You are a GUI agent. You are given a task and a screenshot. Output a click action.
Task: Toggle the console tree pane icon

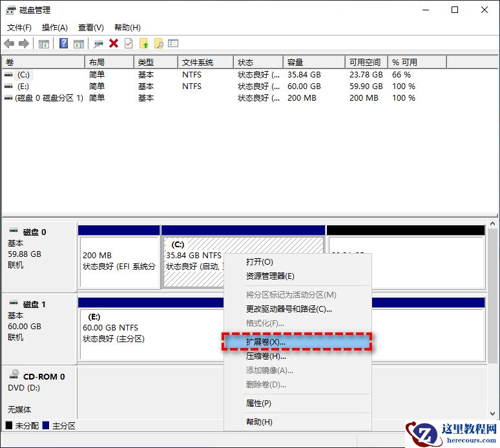click(x=44, y=44)
